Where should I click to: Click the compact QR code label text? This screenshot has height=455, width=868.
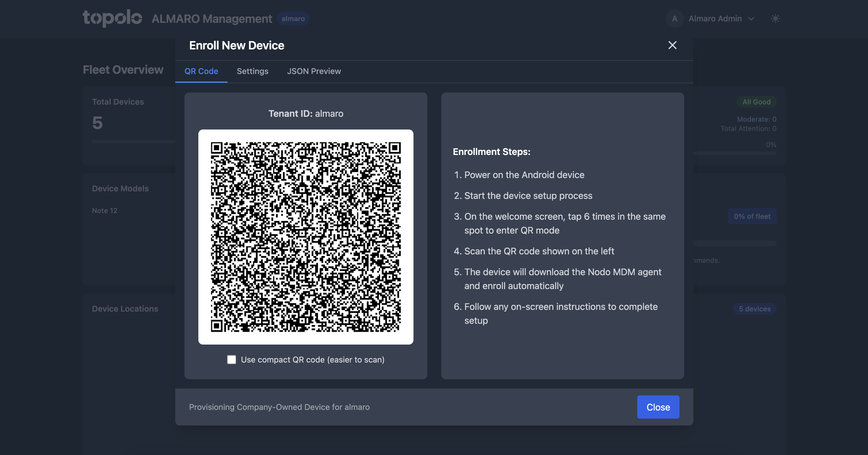[x=312, y=360]
